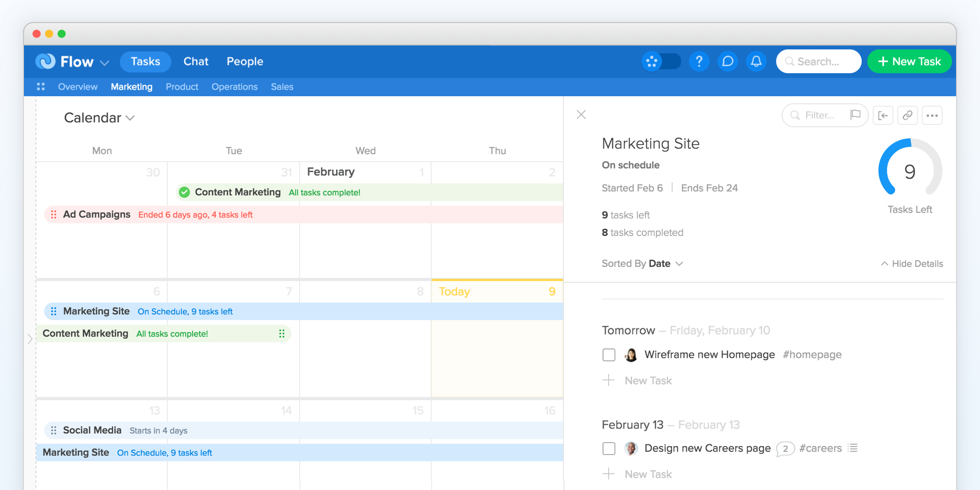Go to the People tab
Image resolution: width=980 pixels, height=490 pixels.
pyautogui.click(x=245, y=61)
